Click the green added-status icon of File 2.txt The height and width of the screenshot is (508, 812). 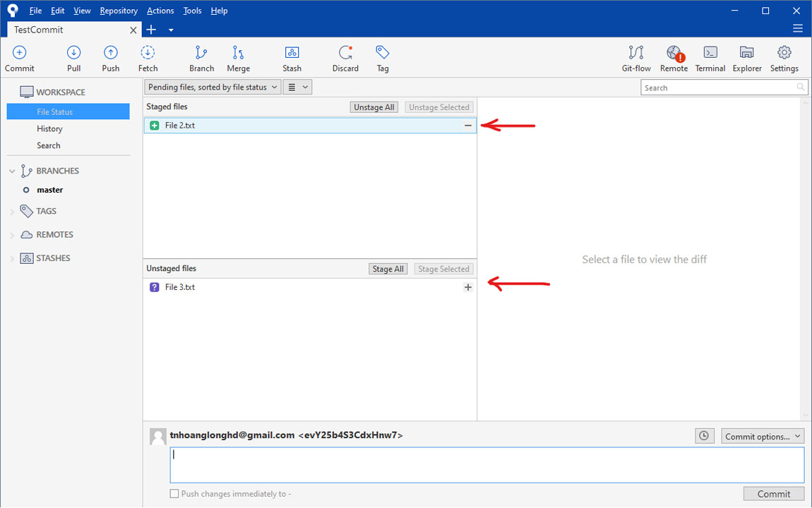(x=155, y=126)
